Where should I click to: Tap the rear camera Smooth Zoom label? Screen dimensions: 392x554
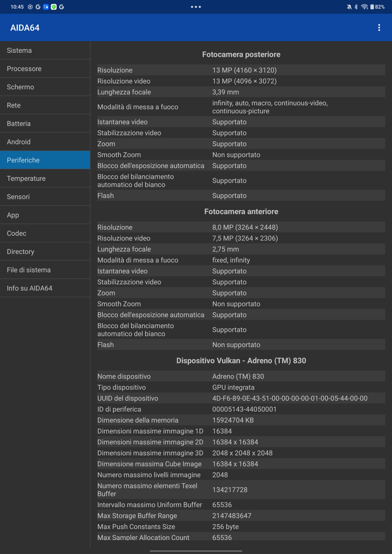(x=119, y=155)
